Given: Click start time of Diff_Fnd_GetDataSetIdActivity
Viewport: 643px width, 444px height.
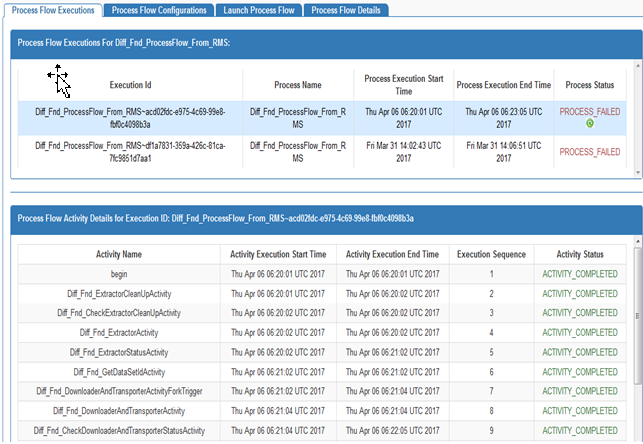Looking at the screenshot, I should click(x=278, y=372).
